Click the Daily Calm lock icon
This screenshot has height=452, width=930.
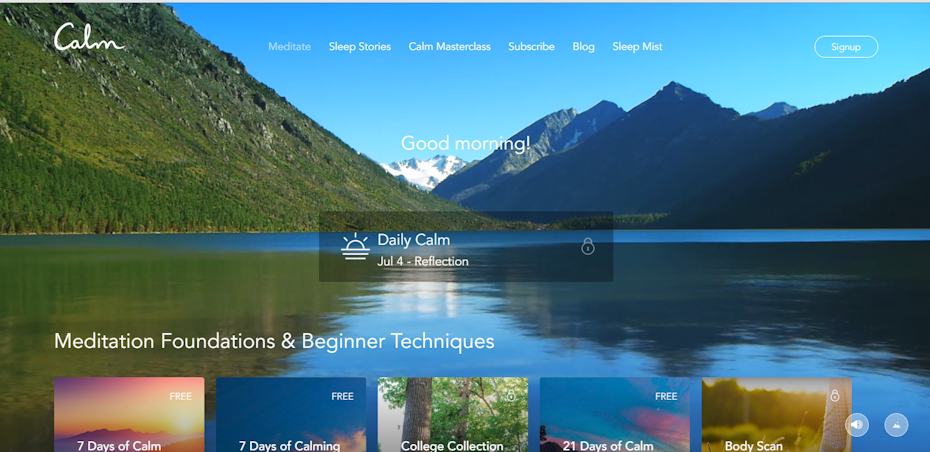587,246
